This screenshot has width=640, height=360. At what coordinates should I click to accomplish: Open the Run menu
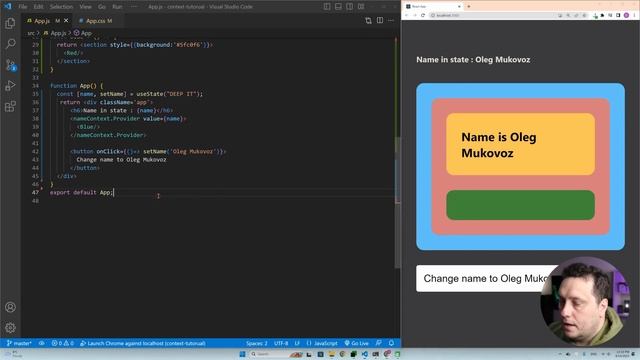point(117,7)
